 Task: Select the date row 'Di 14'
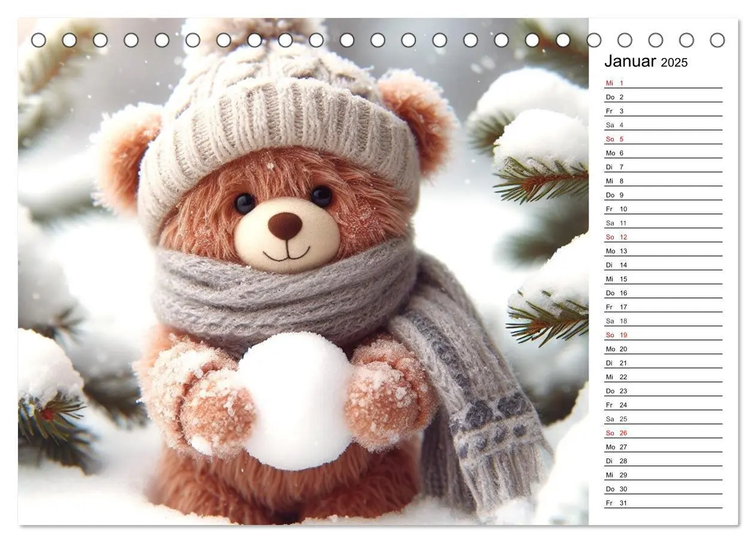(x=663, y=265)
